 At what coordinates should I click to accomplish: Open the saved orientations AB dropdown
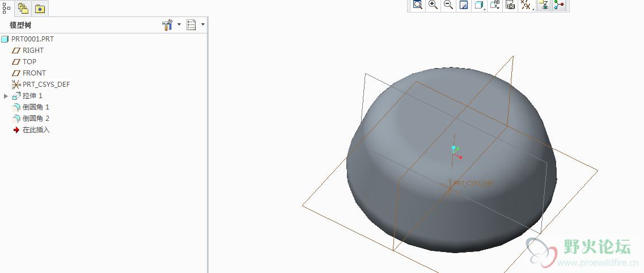click(495, 5)
